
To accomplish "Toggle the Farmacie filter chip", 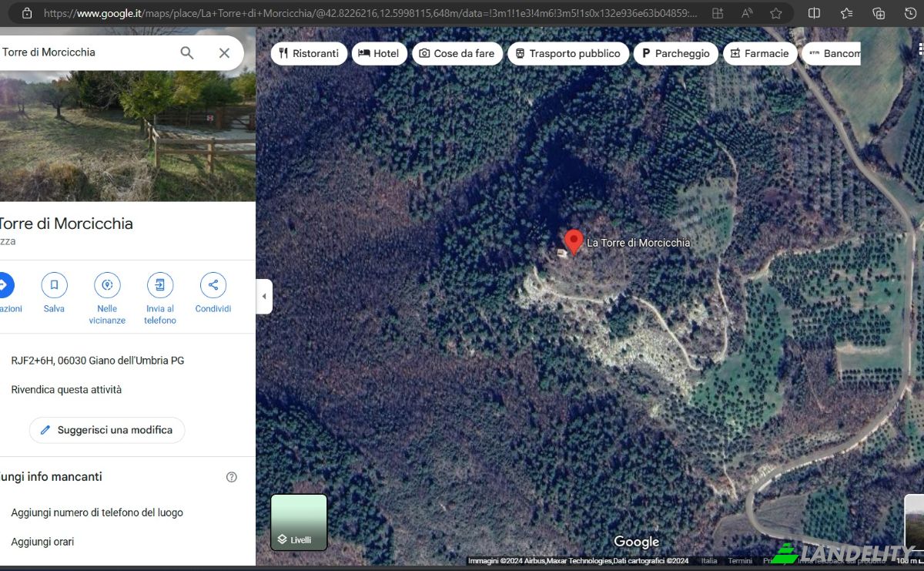I will (x=760, y=53).
